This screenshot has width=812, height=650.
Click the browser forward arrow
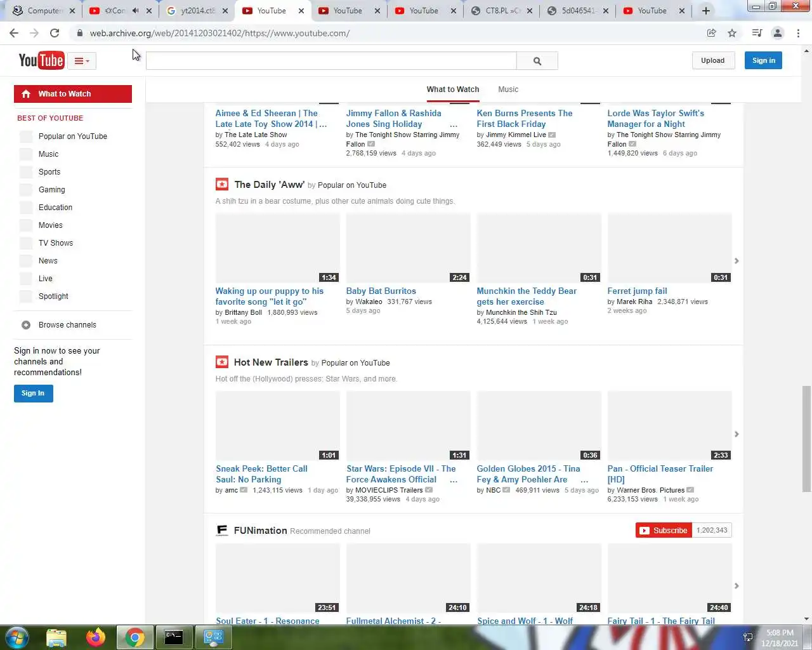click(x=34, y=33)
